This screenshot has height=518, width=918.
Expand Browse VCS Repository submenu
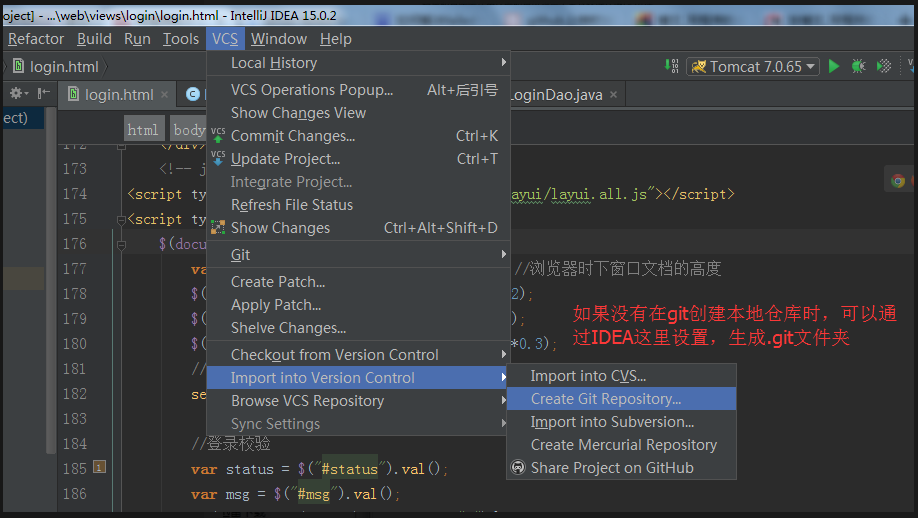point(358,401)
